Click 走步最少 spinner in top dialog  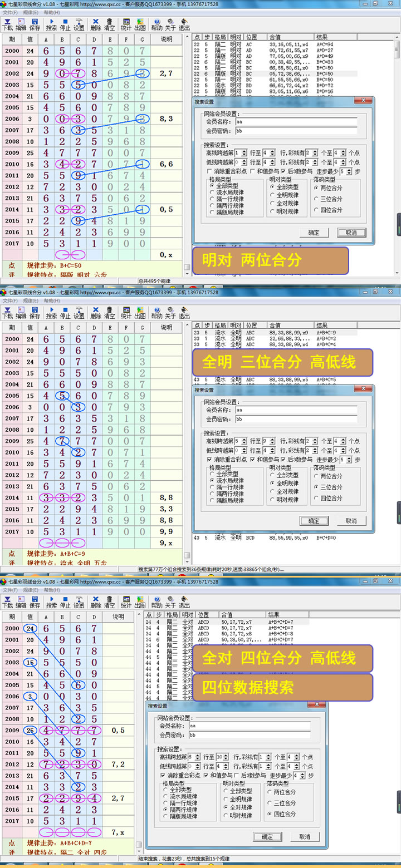pos(346,171)
